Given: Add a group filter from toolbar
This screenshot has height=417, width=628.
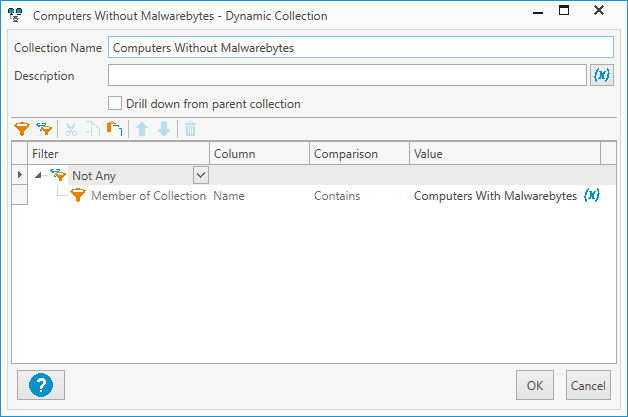Looking at the screenshot, I should click(x=44, y=129).
